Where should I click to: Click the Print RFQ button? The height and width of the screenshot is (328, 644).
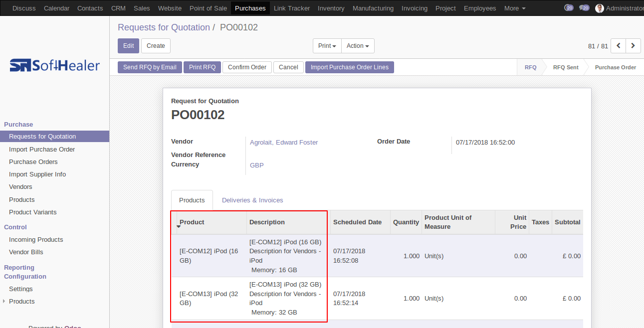[202, 67]
